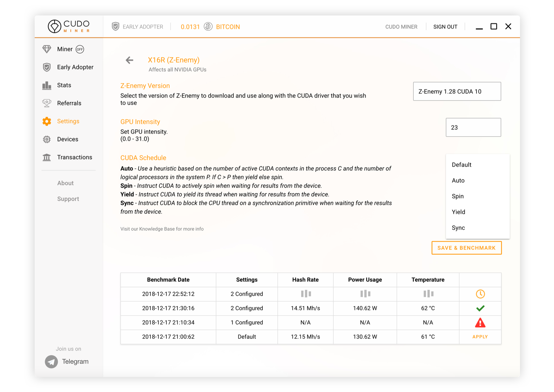Viewport: 554px width, 392px height.
Task: Open the Devices page
Action: [68, 139]
